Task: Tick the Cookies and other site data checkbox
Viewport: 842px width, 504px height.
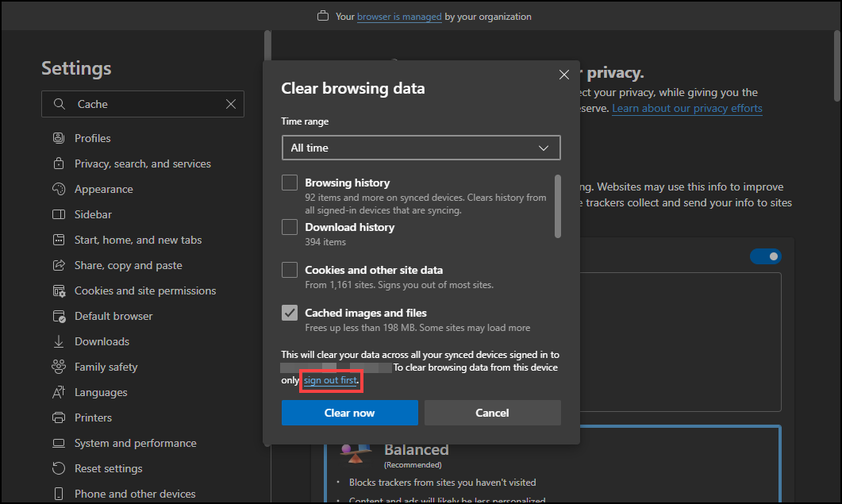Action: click(290, 270)
